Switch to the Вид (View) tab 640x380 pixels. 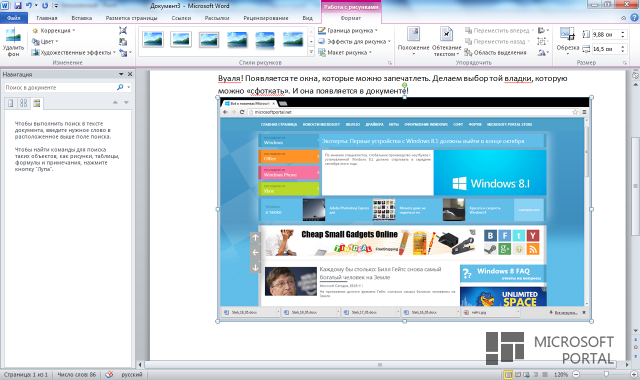pyautogui.click(x=307, y=18)
